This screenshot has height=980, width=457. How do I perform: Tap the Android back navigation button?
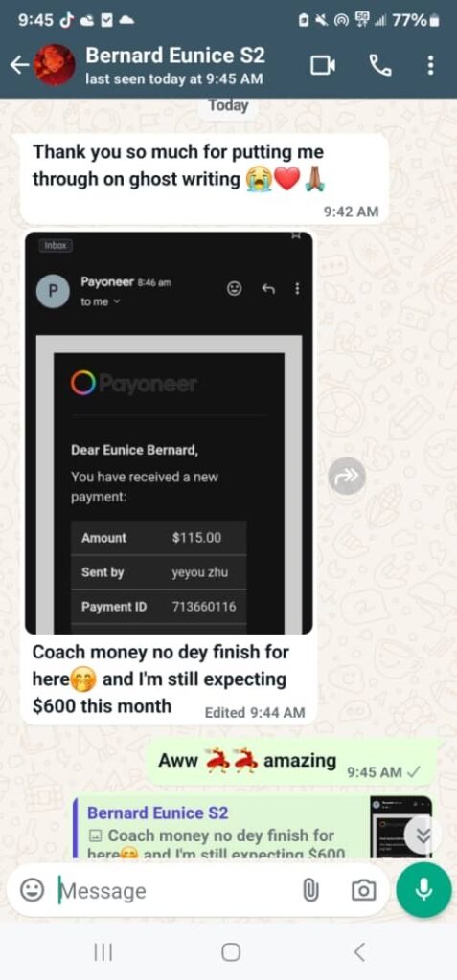[x=359, y=952]
